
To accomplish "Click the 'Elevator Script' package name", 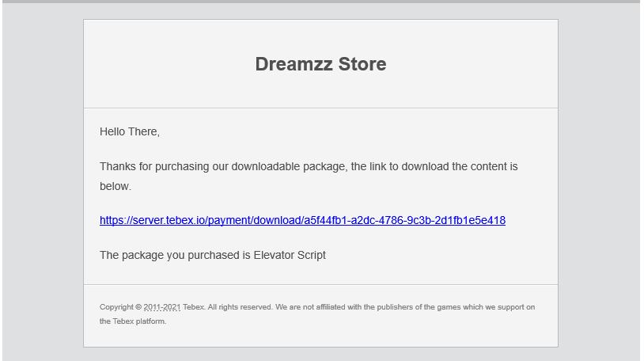I will pos(290,256).
